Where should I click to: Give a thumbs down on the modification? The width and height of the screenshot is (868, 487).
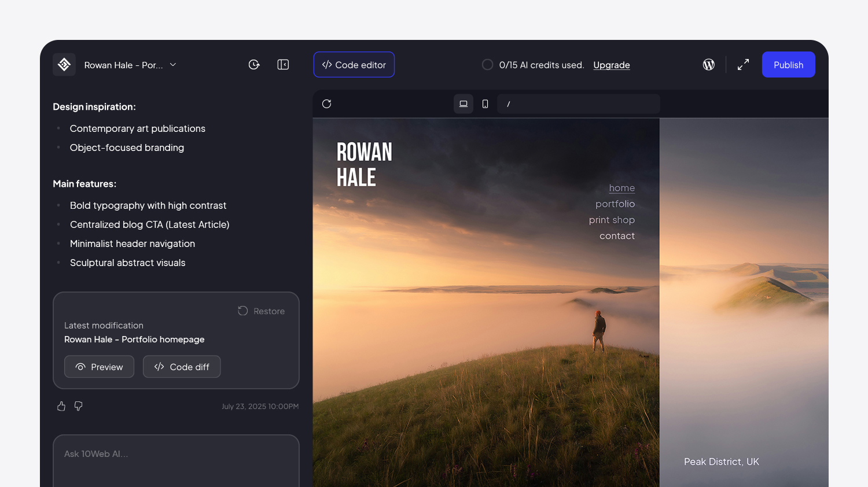pos(78,406)
